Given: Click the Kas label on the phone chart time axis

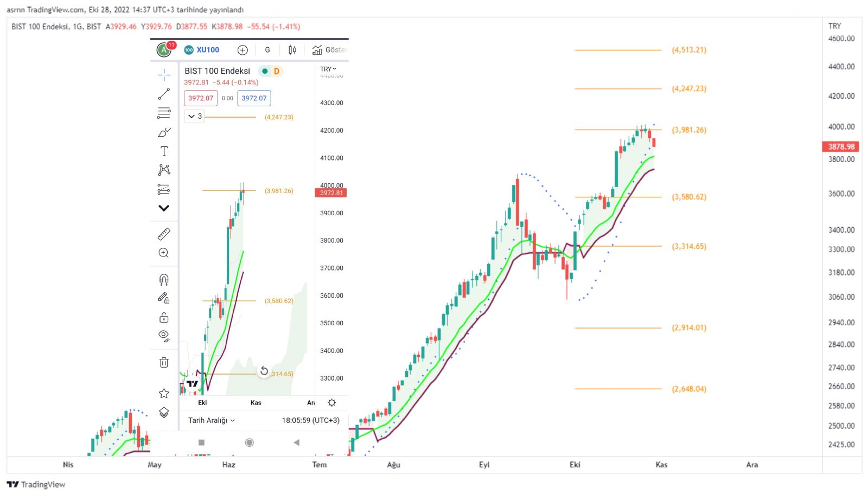Looking at the screenshot, I should [256, 403].
